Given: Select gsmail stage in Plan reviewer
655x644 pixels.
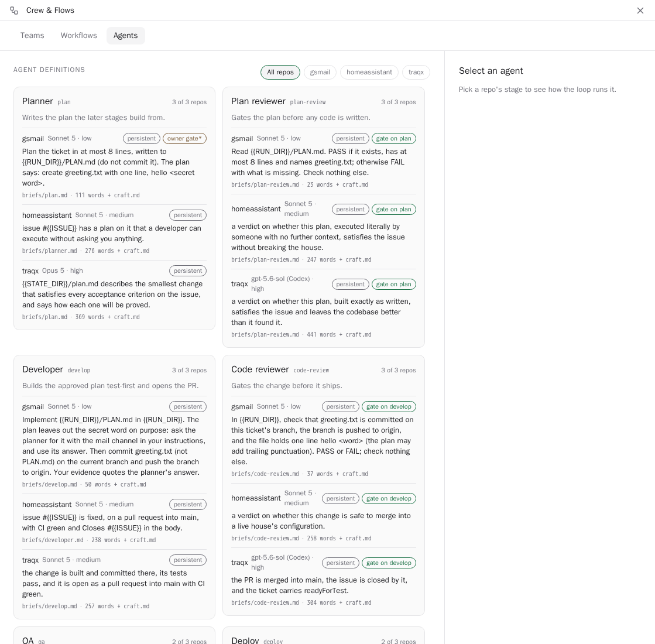Looking at the screenshot, I should 323,161.
